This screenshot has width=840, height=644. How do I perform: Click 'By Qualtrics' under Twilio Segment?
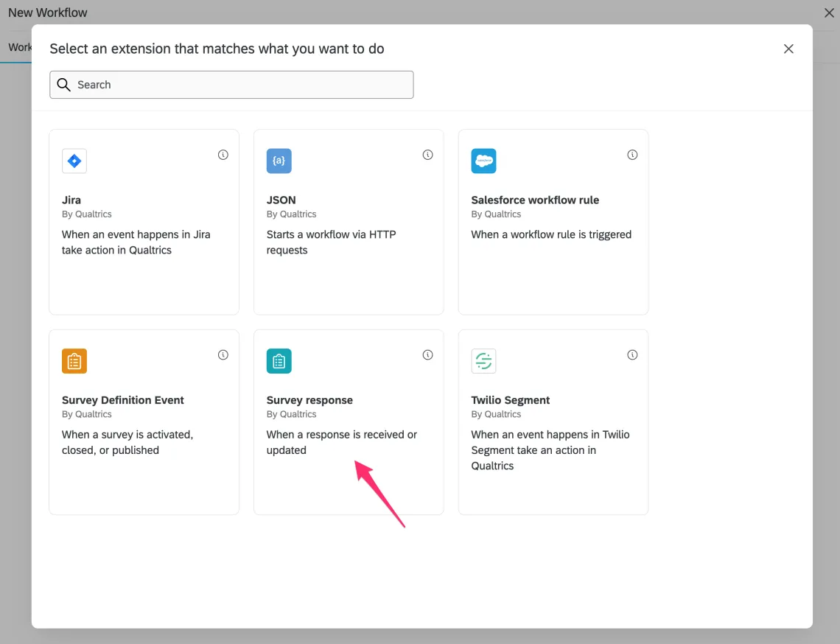[x=496, y=414]
